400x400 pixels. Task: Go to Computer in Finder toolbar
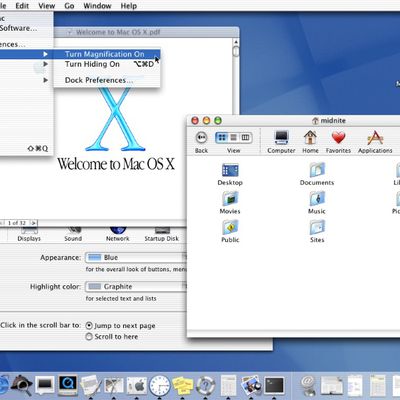click(281, 141)
